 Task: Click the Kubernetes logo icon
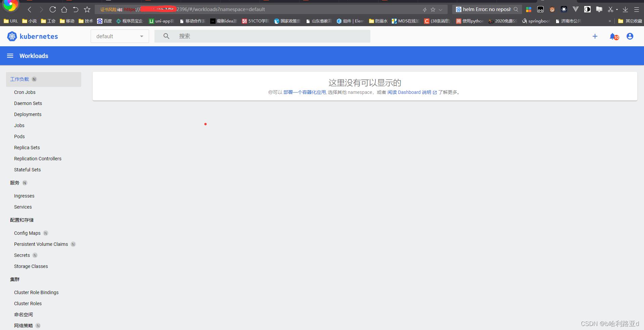[x=12, y=36]
